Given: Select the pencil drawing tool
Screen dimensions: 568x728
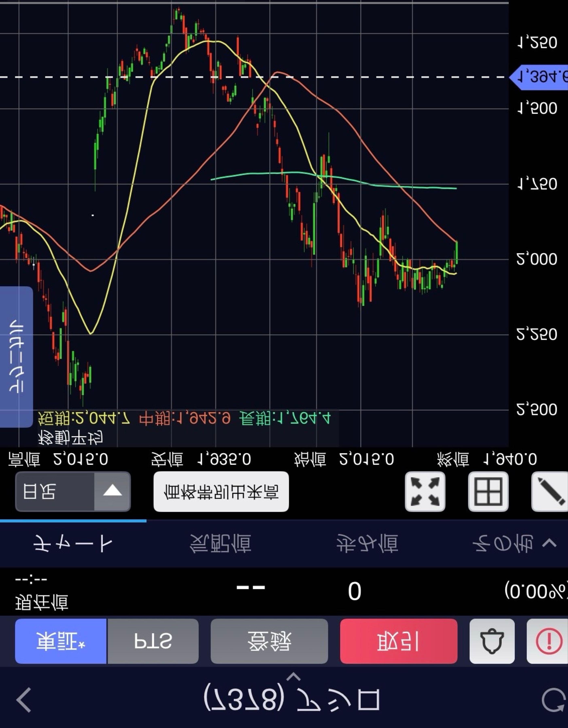Looking at the screenshot, I should tap(550, 492).
